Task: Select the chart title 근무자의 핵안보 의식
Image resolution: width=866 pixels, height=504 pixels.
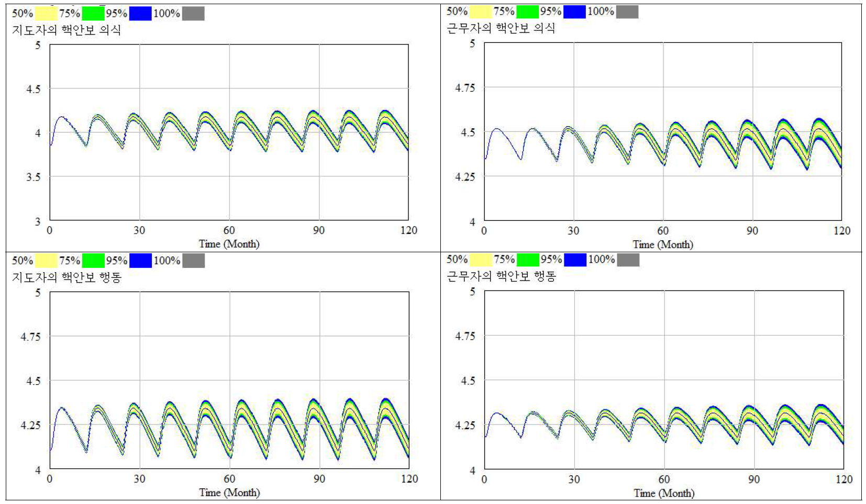Action: pyautogui.click(x=501, y=28)
